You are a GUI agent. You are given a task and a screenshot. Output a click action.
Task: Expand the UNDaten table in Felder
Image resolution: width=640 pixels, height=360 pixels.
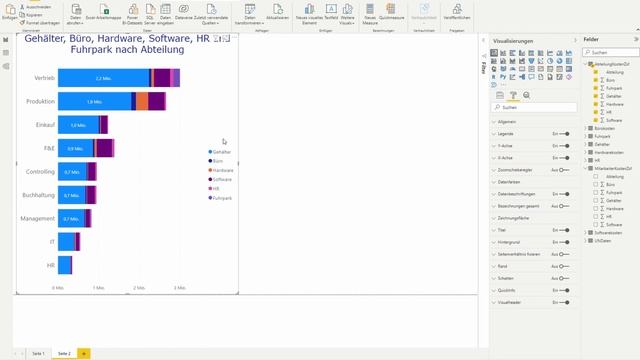pos(586,241)
